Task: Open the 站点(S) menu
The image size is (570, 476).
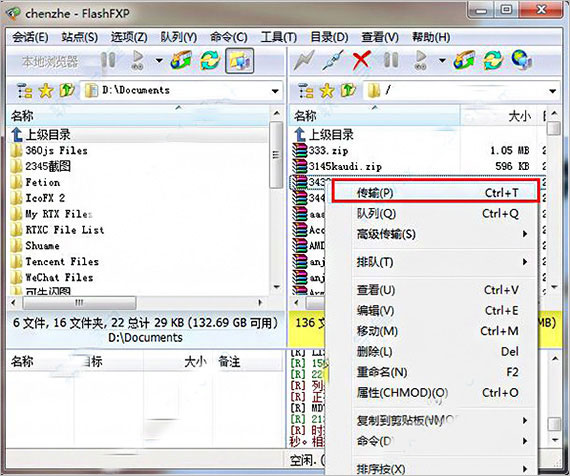Action: (x=80, y=37)
